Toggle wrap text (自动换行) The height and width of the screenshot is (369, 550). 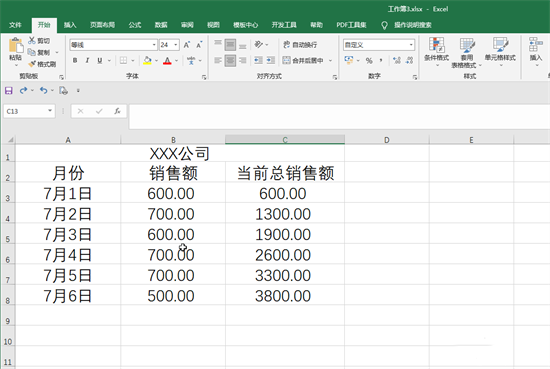pos(300,45)
